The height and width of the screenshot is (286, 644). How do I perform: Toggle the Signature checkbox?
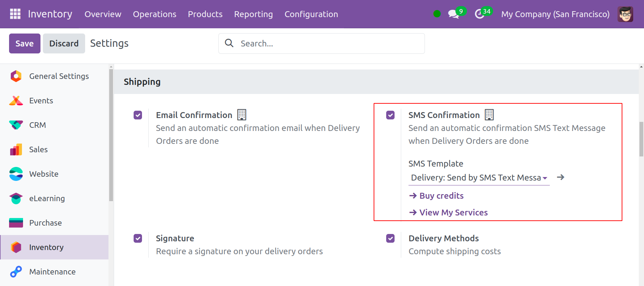click(138, 238)
